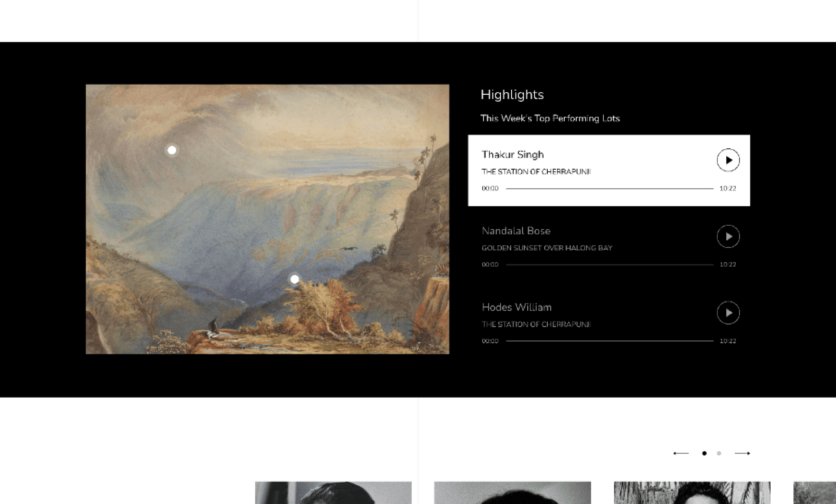Open the second portrait thumbnail
This screenshot has width=836, height=504.
pos(512,493)
